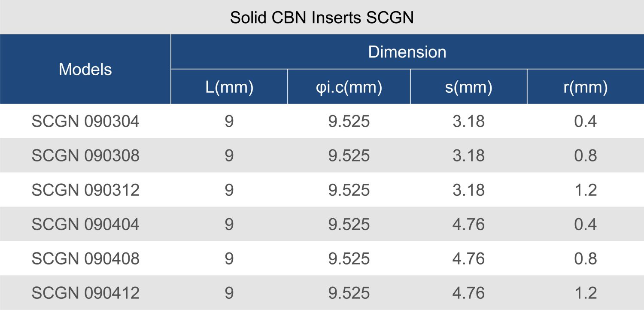Select the L value 9 for SCGN 090412
The width and height of the screenshot is (644, 310).
[x=229, y=293]
